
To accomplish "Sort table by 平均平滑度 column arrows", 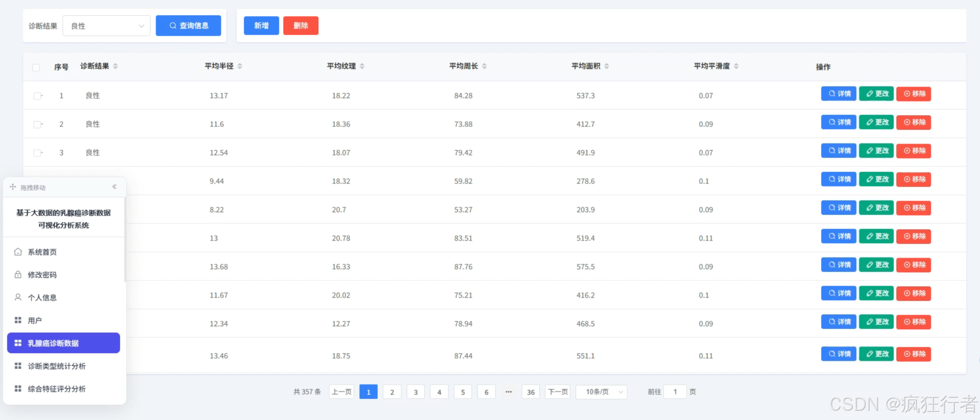I will pyautogui.click(x=736, y=66).
